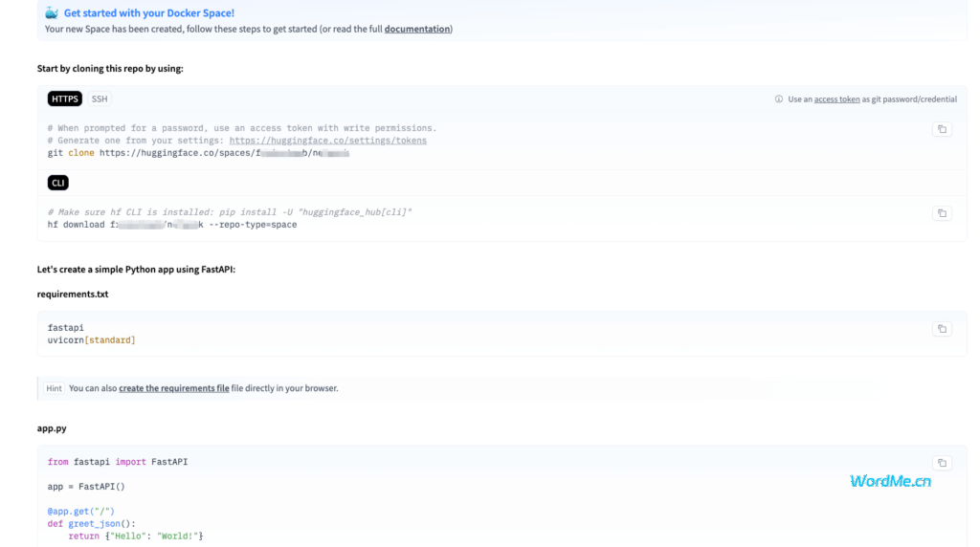This screenshot has height=547, width=980.
Task: Select the CLI tab
Action: coord(58,183)
